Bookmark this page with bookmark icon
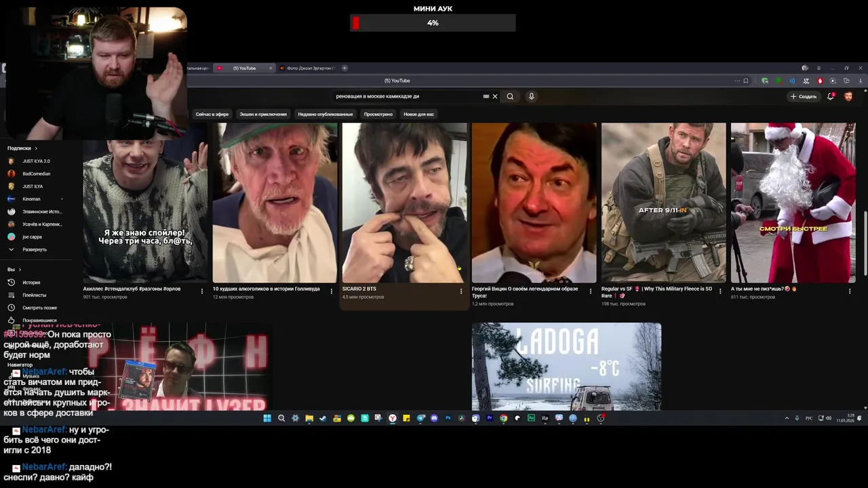 746,81
